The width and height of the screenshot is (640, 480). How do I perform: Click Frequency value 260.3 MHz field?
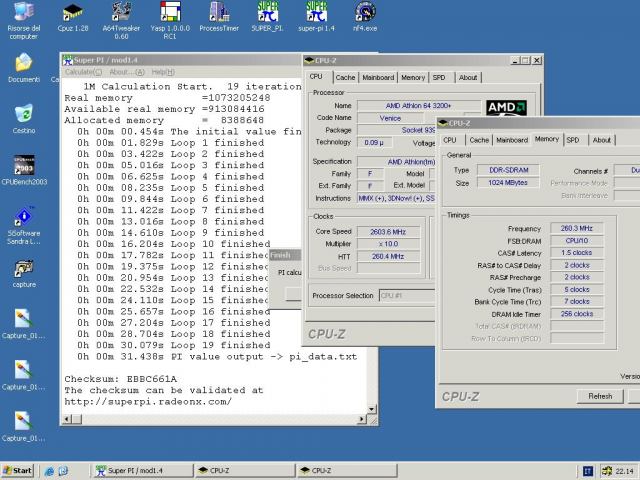click(x=576, y=228)
